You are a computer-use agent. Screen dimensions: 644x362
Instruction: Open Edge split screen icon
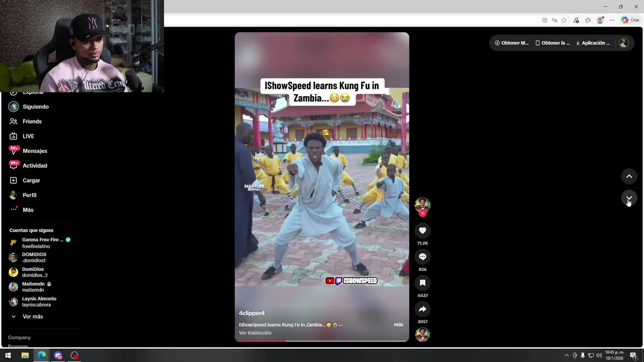pos(545,20)
